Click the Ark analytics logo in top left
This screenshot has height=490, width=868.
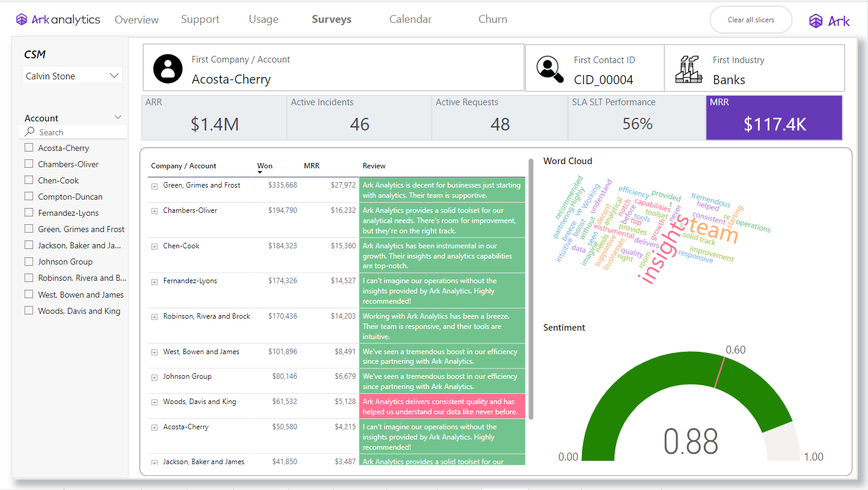coord(57,19)
